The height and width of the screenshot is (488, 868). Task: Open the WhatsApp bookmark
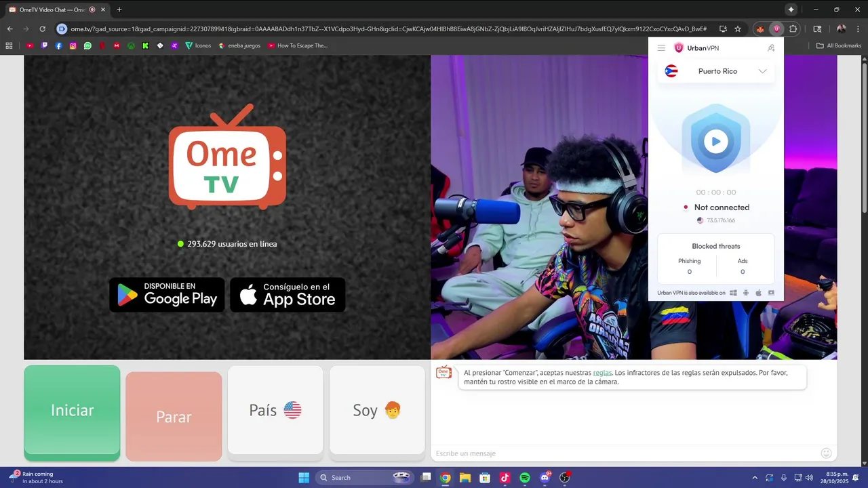coord(87,45)
